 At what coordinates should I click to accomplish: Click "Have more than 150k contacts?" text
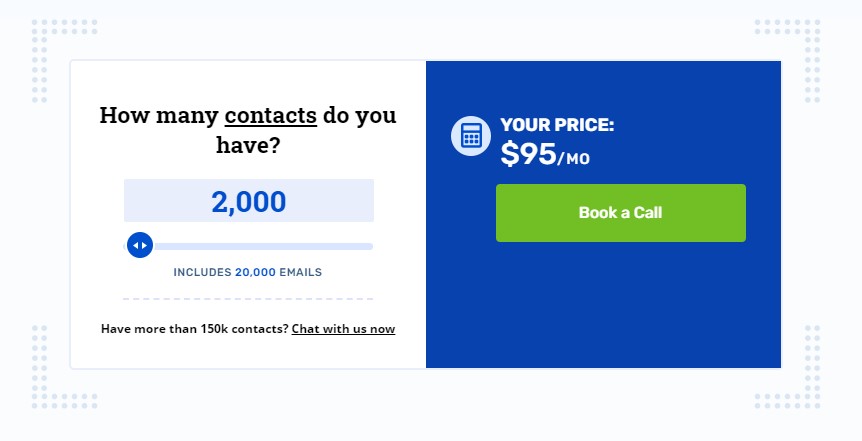(195, 329)
